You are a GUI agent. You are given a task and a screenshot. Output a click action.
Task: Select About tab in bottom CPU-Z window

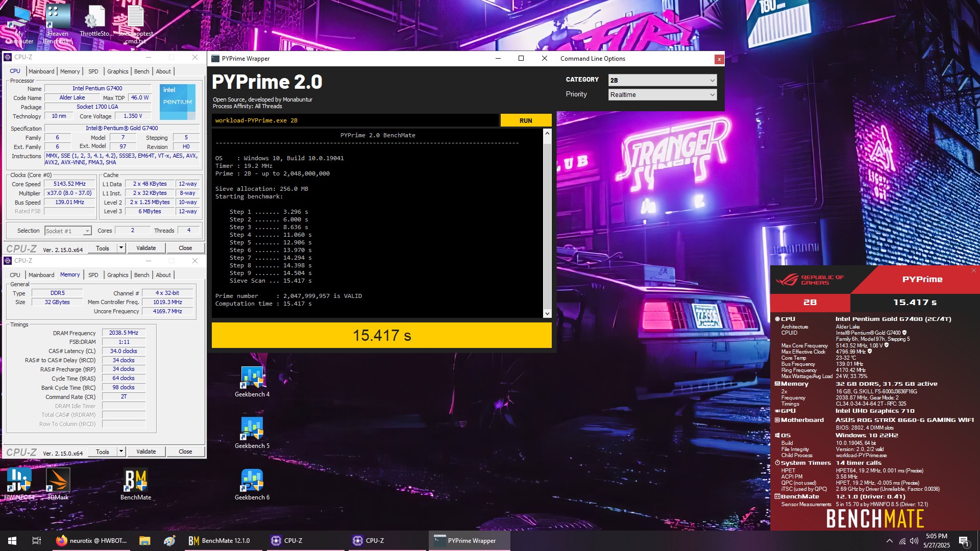[x=163, y=275]
